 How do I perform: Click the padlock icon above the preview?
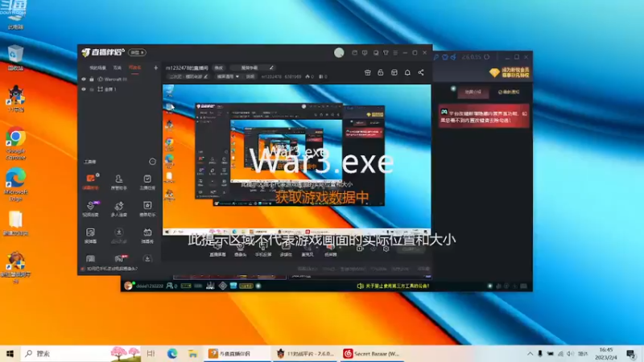(x=381, y=72)
